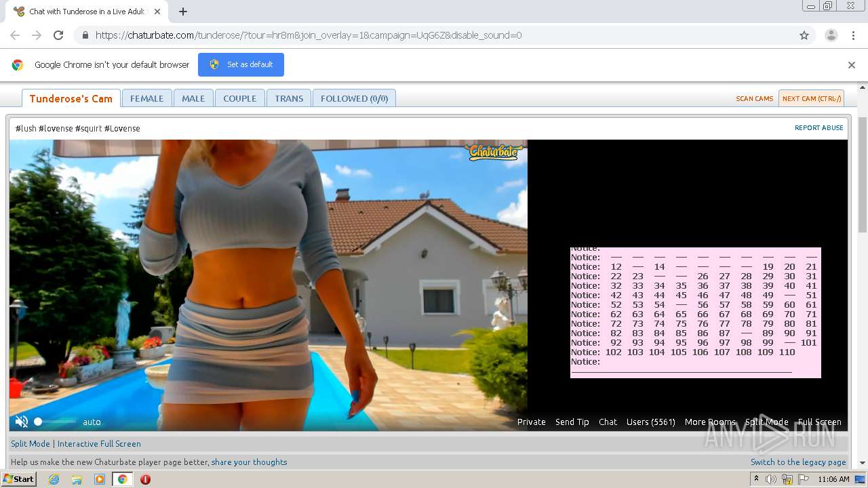Click the padlock site info icon
Viewport: 868px width, 488px height.
[x=85, y=35]
